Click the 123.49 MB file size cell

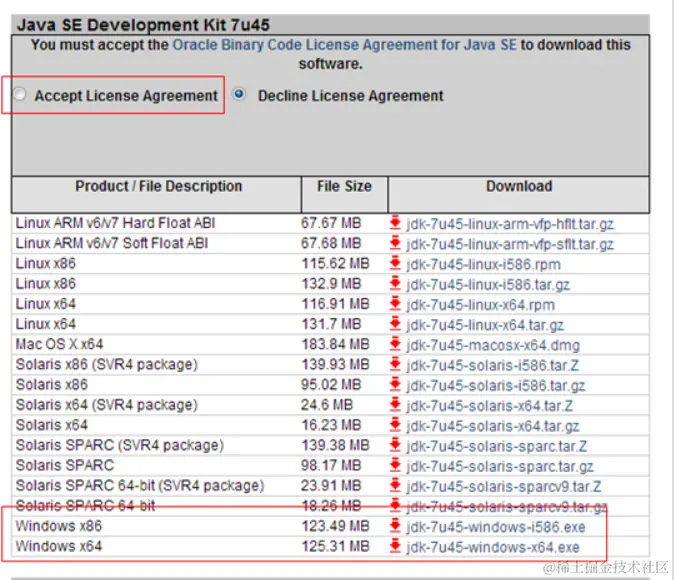(335, 526)
